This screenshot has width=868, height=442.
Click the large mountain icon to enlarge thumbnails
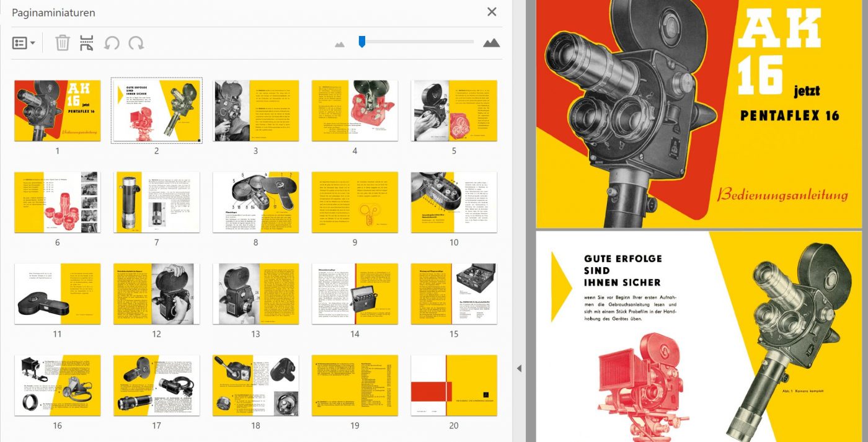point(491,43)
